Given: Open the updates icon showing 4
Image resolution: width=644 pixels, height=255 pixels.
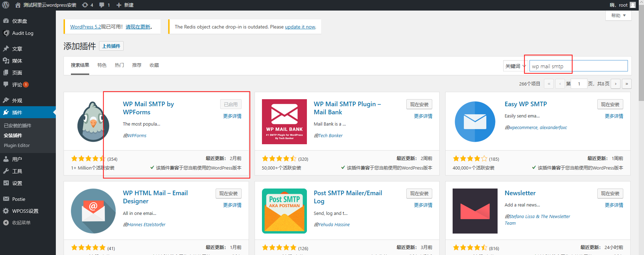Looking at the screenshot, I should pos(87,5).
